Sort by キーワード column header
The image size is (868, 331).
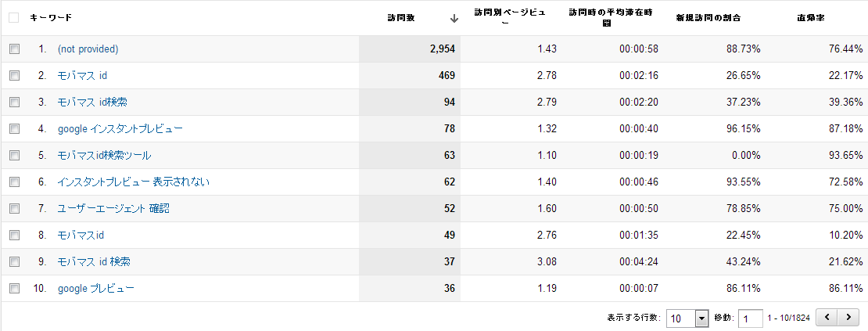click(x=51, y=17)
